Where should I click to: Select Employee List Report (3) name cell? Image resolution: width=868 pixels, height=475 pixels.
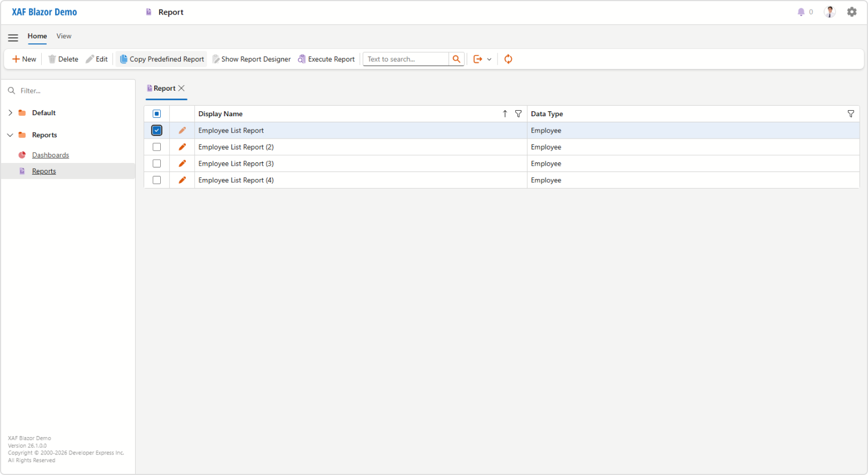(x=361, y=164)
